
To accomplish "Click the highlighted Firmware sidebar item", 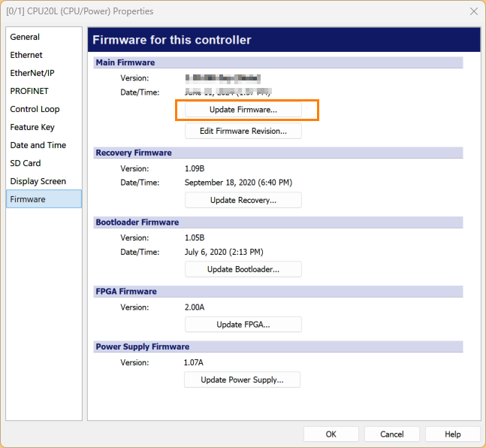I will click(x=28, y=199).
